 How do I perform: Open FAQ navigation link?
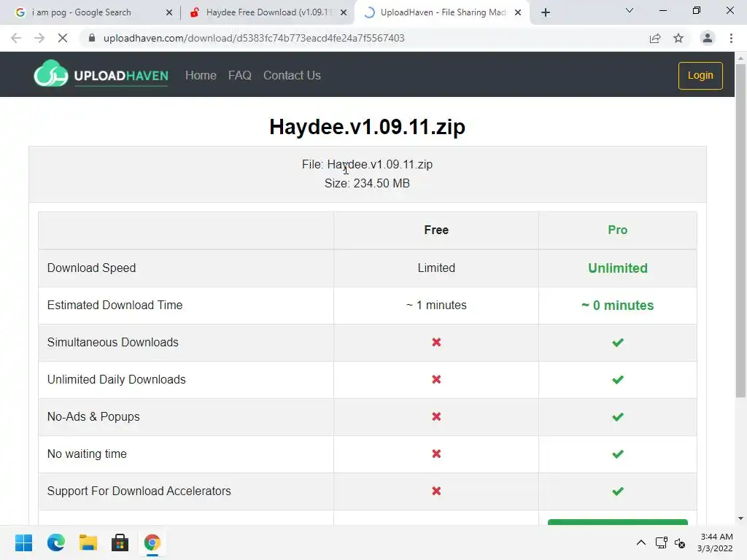(x=239, y=75)
